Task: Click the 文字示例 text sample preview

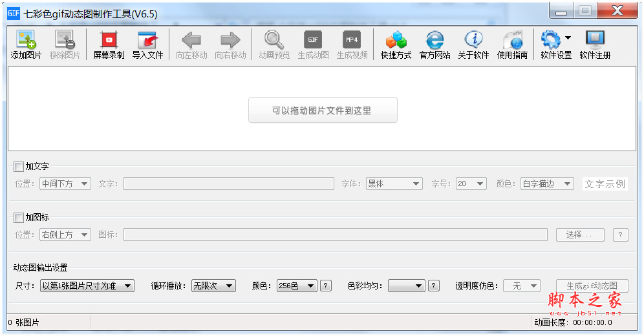Action: (605, 184)
